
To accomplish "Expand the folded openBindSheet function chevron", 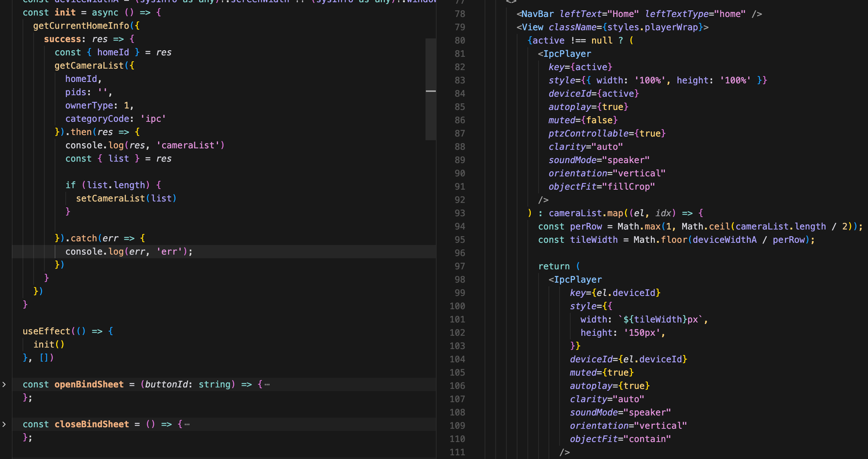I will pyautogui.click(x=4, y=384).
